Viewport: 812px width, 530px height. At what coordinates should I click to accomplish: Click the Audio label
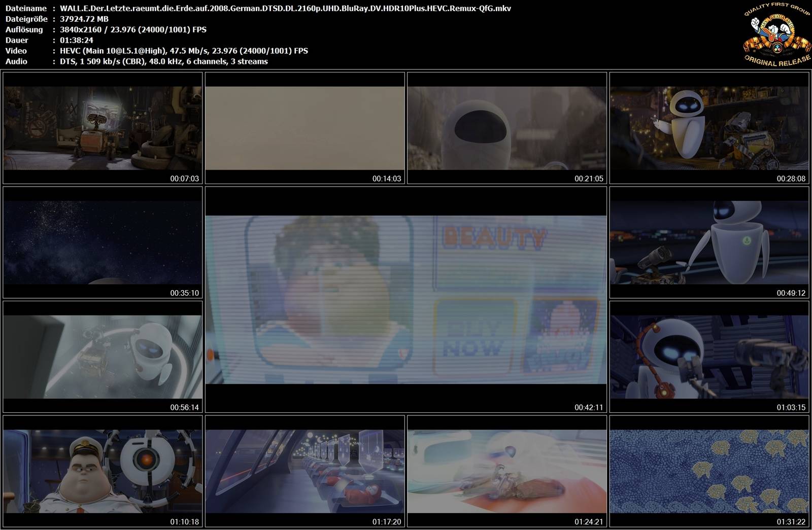click(x=16, y=61)
